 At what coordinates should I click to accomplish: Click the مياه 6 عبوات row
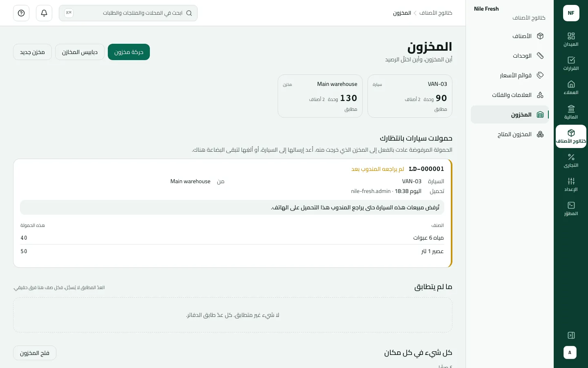click(x=232, y=238)
